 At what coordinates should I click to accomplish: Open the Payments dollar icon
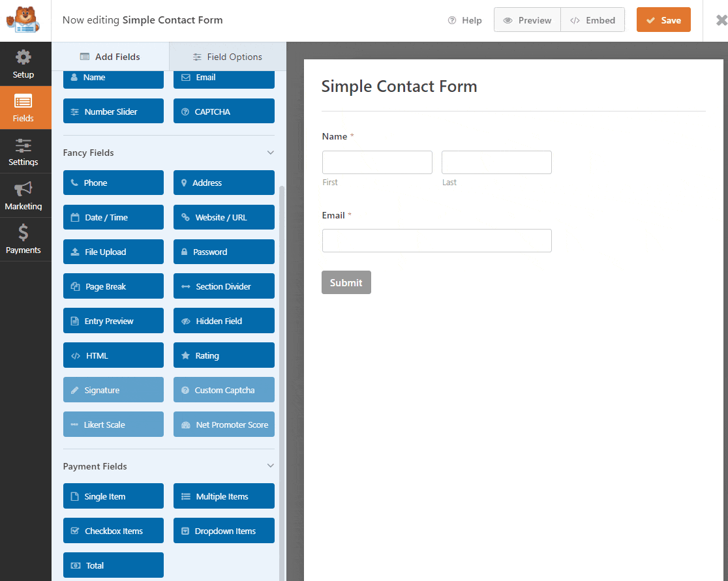pos(23,233)
